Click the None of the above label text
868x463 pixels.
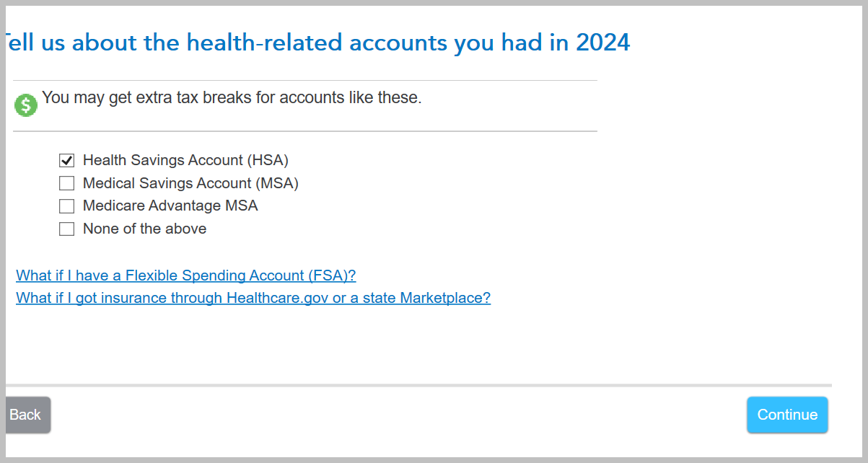[144, 229]
